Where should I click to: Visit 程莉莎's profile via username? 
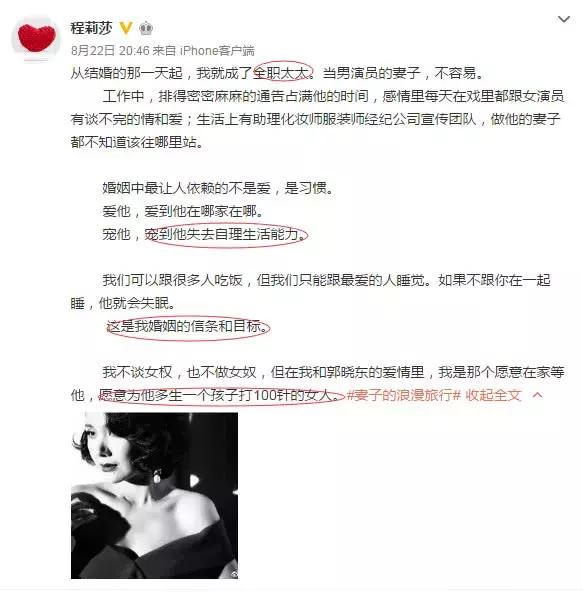click(x=91, y=28)
